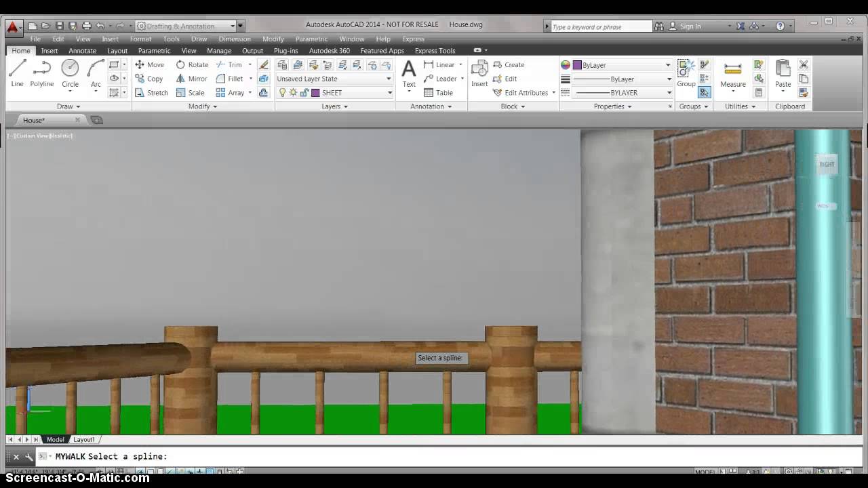
Task: Open the Format menu
Action: pos(140,39)
